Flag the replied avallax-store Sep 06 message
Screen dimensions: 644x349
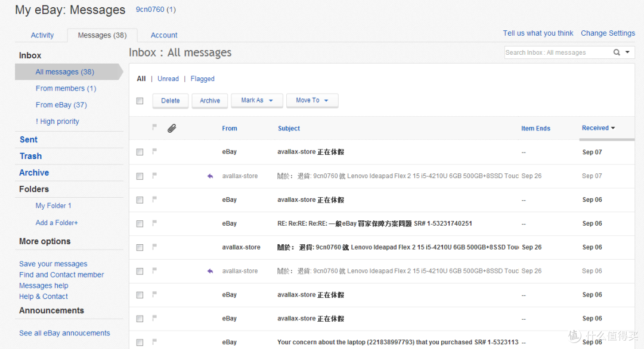click(x=154, y=270)
